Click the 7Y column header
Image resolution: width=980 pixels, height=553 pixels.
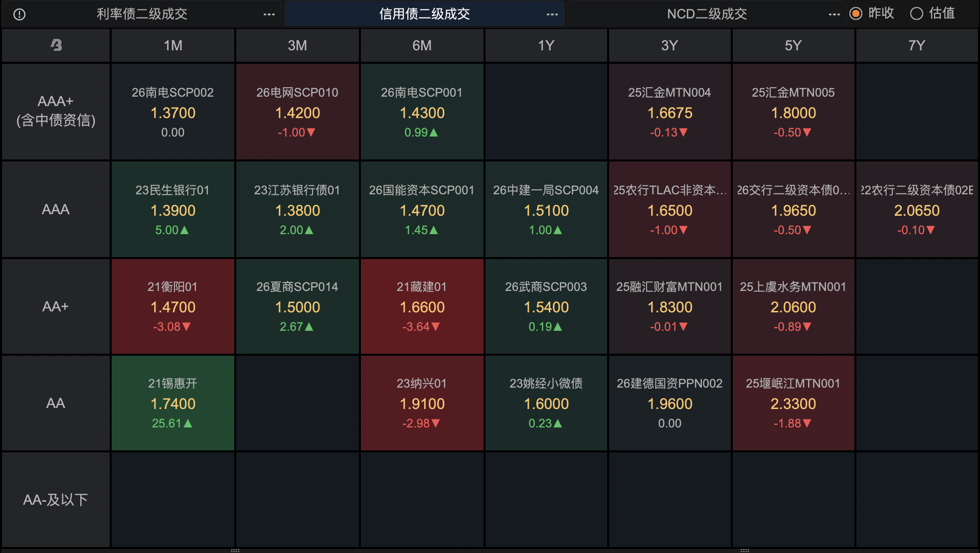point(917,45)
